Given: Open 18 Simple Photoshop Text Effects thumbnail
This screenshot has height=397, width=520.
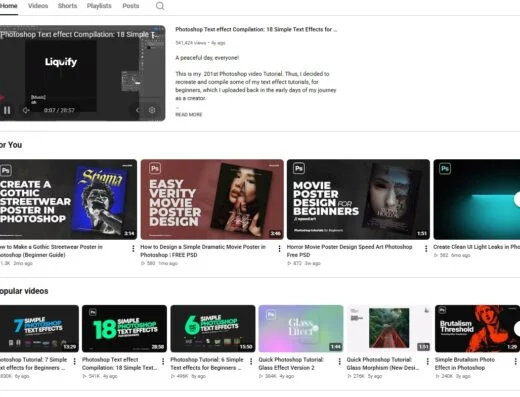Looking at the screenshot, I should (x=124, y=329).
